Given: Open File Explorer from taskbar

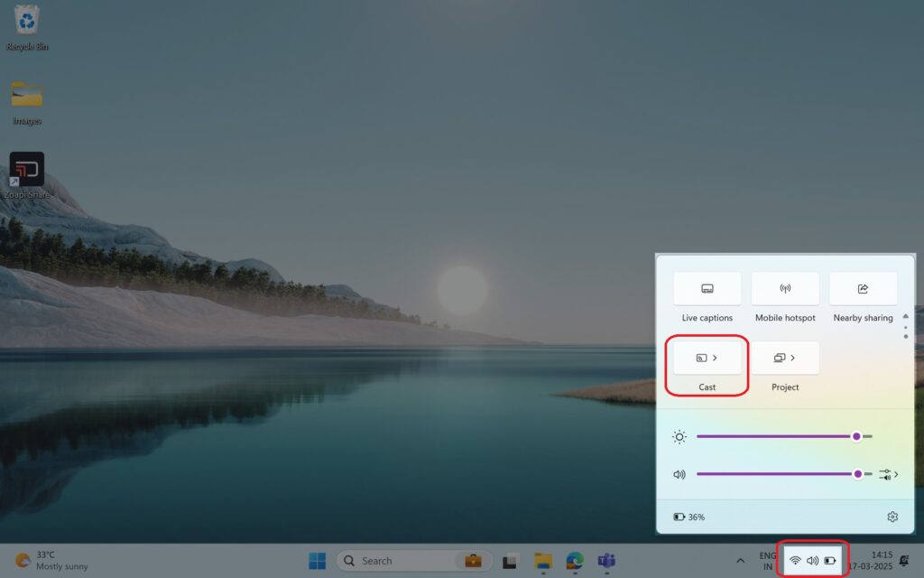Looking at the screenshot, I should [x=542, y=561].
